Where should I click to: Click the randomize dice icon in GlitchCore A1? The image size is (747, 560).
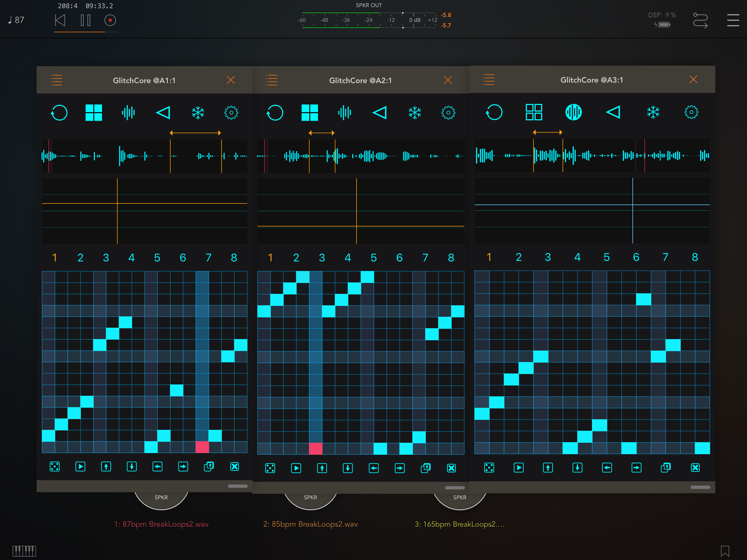(x=55, y=466)
